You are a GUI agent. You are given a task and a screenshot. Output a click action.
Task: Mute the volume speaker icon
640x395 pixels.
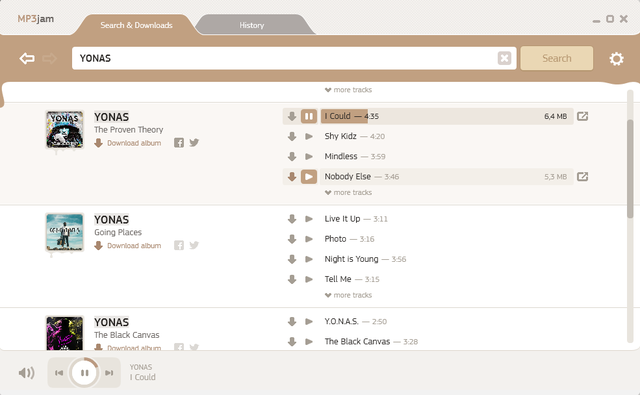(27, 373)
